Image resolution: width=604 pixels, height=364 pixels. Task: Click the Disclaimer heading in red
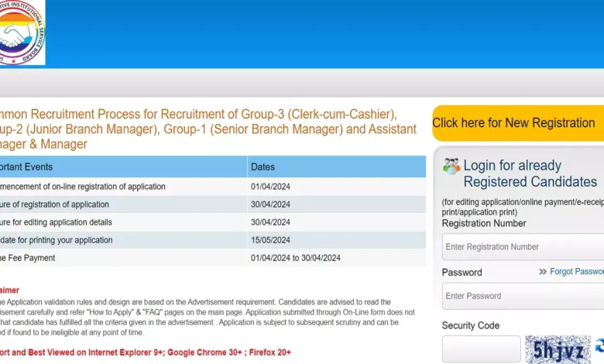pyautogui.click(x=9, y=290)
